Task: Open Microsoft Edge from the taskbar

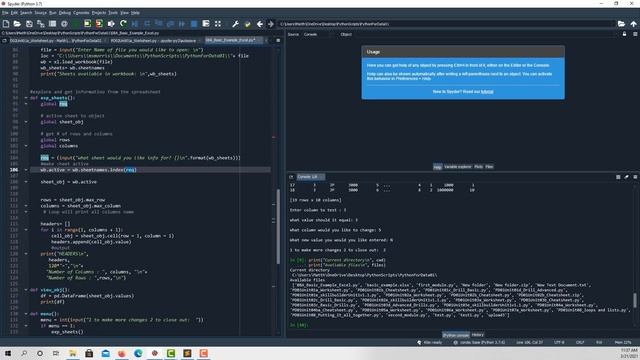Action: tap(138, 353)
